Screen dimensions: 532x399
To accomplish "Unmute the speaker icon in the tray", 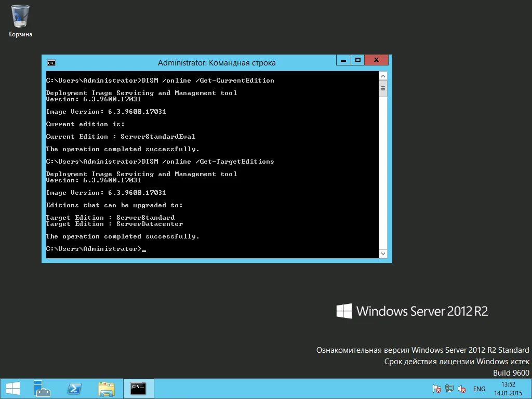I will 461,388.
